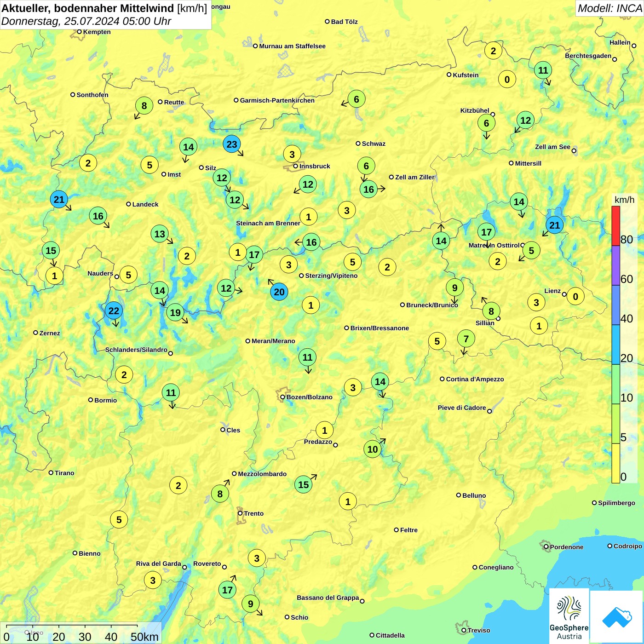The width and height of the screenshot is (644, 644).
Task: Select the 14 wind marker north of Silz
Action: pos(188,147)
